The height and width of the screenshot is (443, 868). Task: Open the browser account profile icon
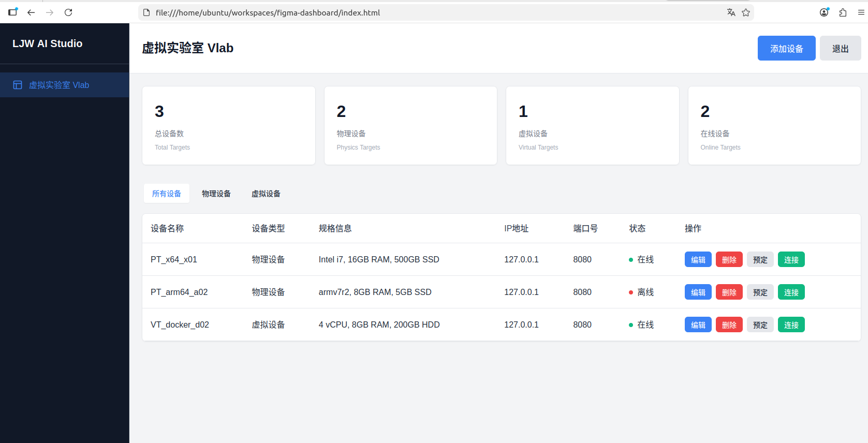(x=824, y=12)
